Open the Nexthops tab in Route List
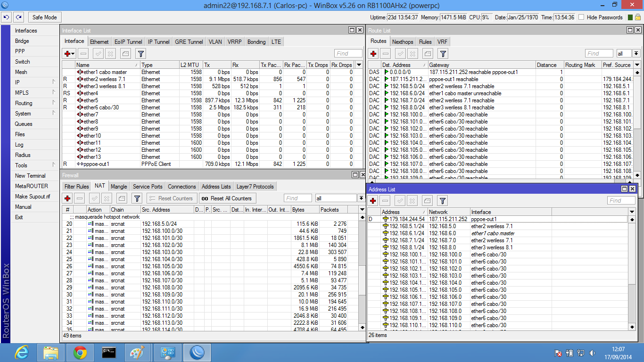 (403, 42)
